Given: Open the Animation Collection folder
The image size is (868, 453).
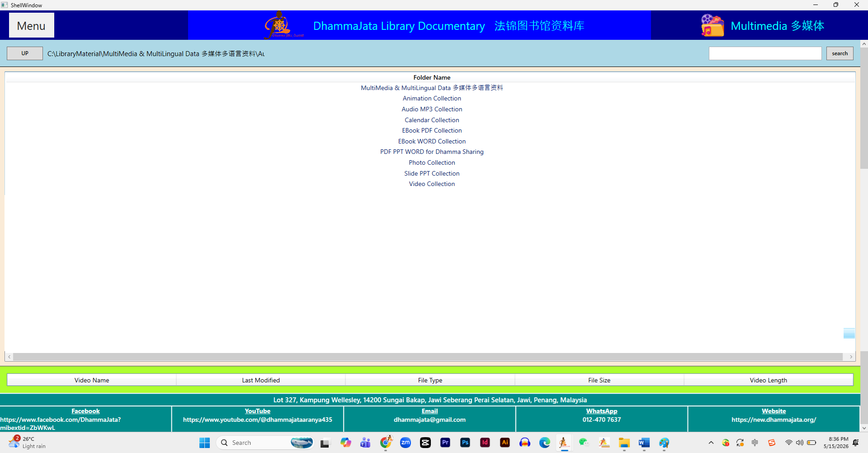Looking at the screenshot, I should pyautogui.click(x=432, y=98).
